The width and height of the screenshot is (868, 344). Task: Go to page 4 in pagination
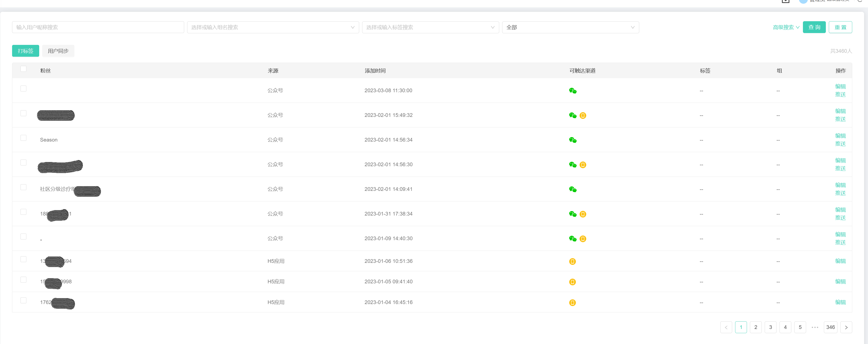(785, 327)
